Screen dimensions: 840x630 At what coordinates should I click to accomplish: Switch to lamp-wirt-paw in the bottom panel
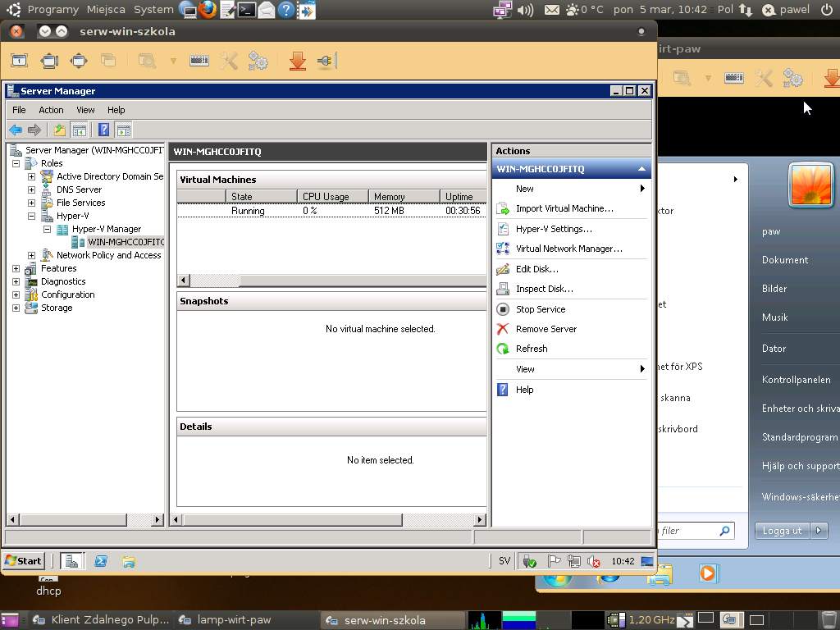[234, 620]
